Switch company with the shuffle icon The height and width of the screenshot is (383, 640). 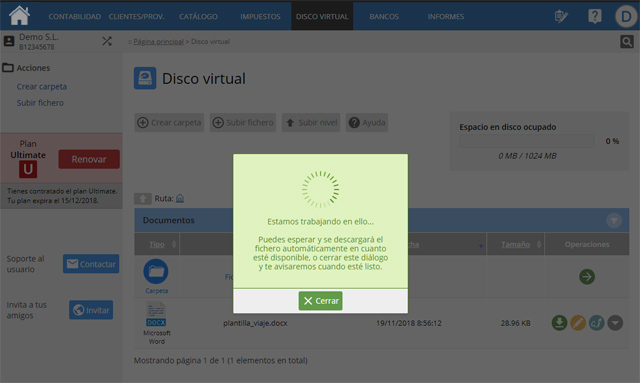pos(107,41)
